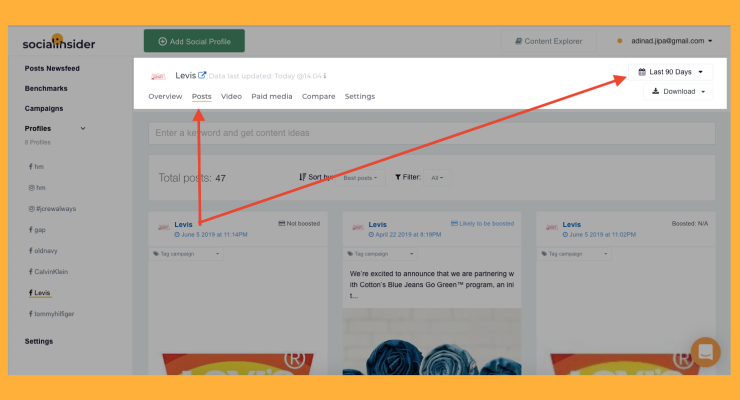Viewport: 740px width, 400px height.
Task: Open Levis link on June 5 11:02PM post
Action: pos(572,225)
